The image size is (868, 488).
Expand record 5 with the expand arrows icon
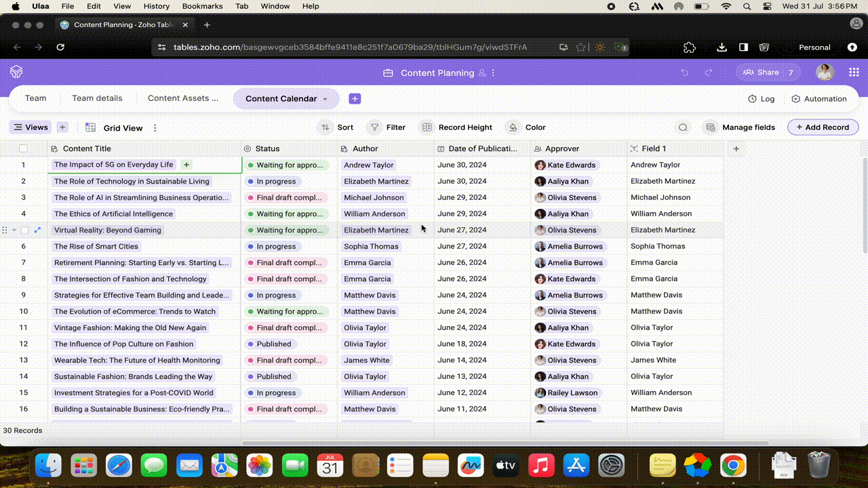tap(37, 230)
